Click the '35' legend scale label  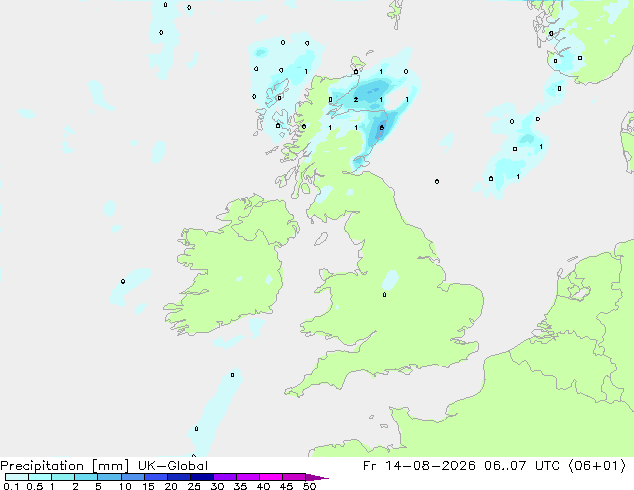tap(240, 486)
